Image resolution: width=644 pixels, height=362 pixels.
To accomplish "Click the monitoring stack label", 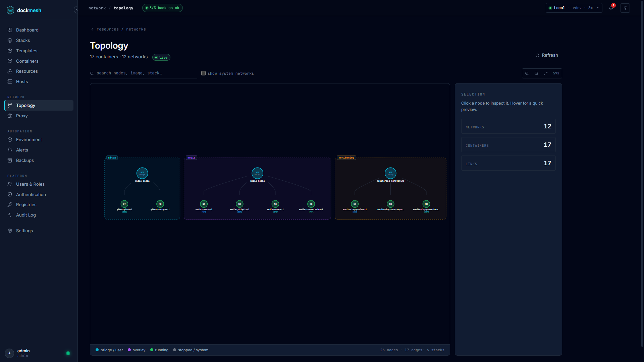I will click(x=346, y=158).
